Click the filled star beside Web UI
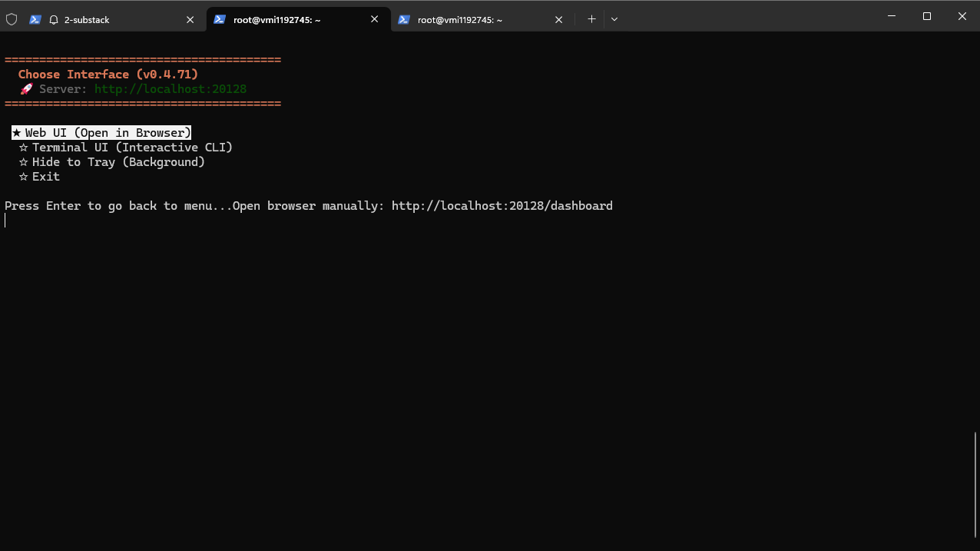 click(17, 133)
